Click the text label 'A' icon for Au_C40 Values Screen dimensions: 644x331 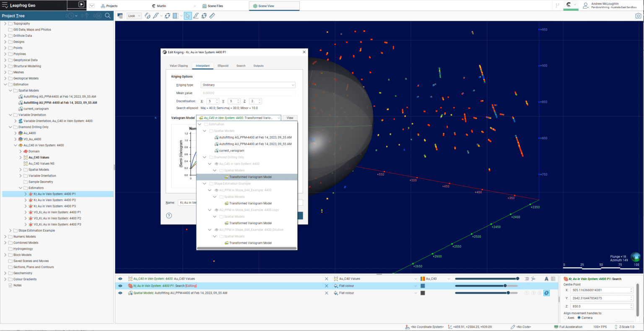546,279
